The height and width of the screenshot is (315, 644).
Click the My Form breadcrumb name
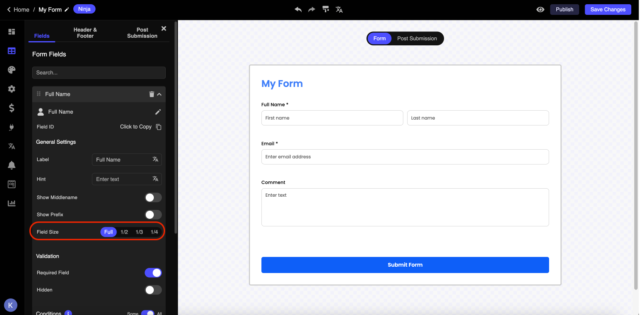point(50,9)
